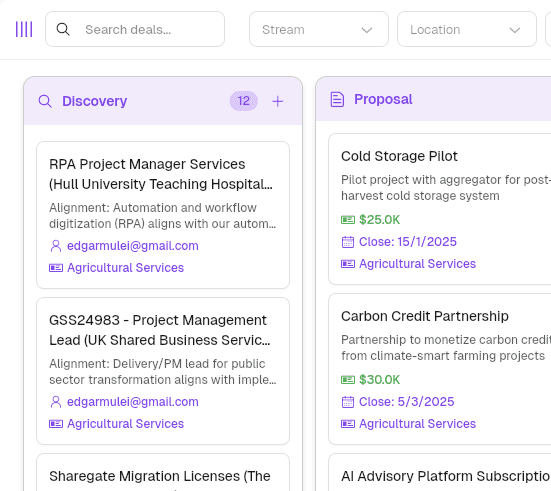Open AI Advisory Platform Subscription deal card
This screenshot has width=551, height=491.
[440, 473]
